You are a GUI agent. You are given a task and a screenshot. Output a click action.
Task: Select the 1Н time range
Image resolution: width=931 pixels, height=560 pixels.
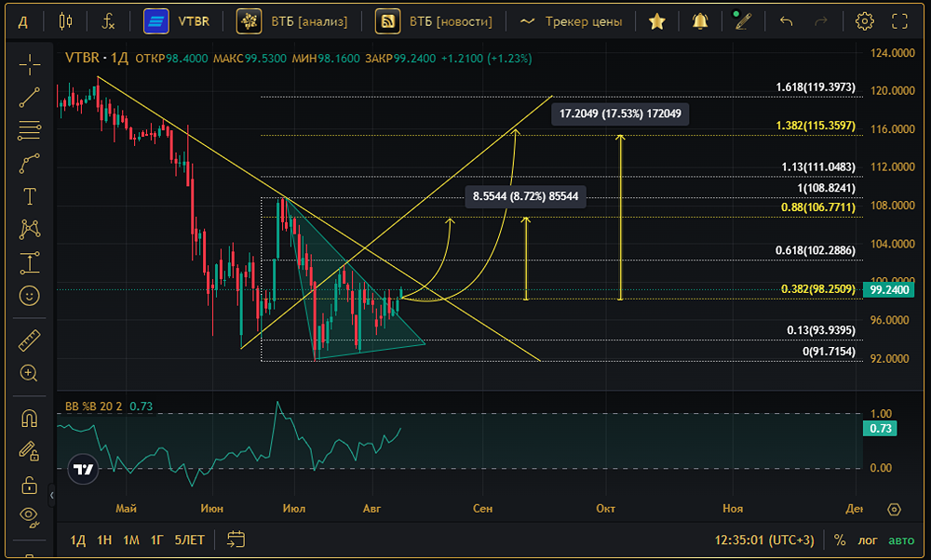(x=104, y=540)
